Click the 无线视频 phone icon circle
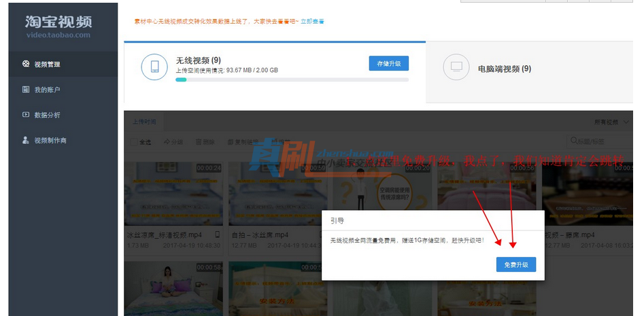 coord(154,67)
